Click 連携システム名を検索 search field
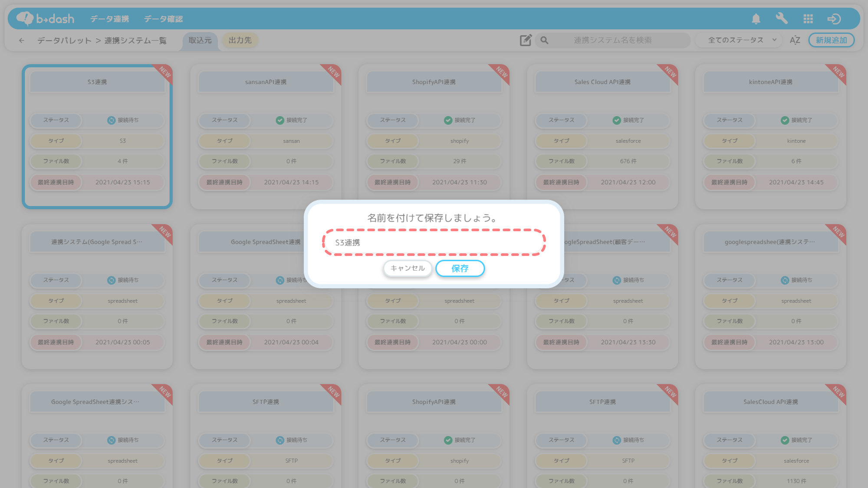868x488 pixels. pos(612,40)
